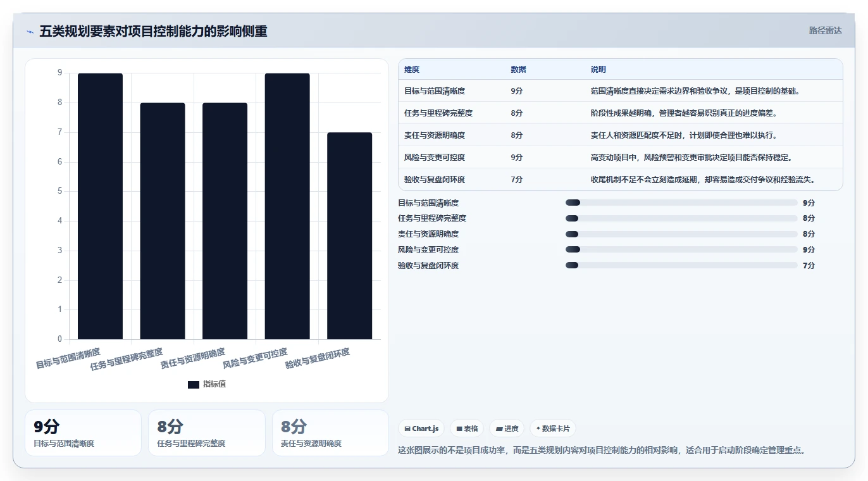
Task: Click the 数据 table column header
Action: pyautogui.click(x=518, y=70)
